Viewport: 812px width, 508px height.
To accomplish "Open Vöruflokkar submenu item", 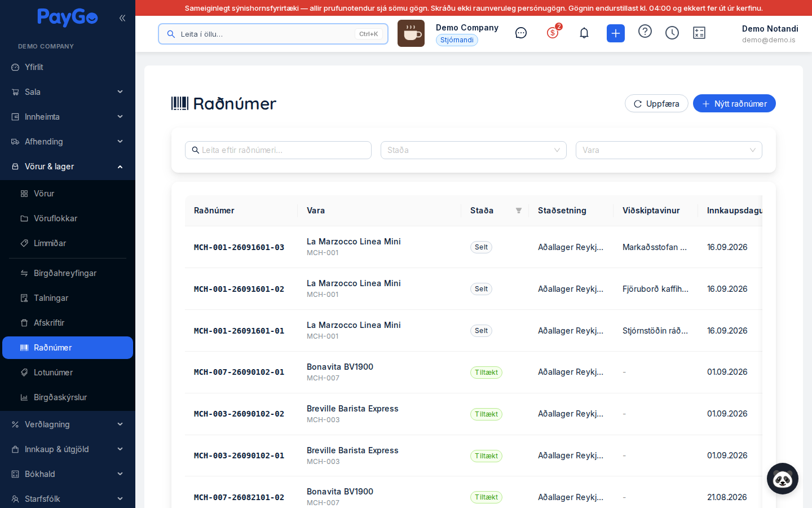I will pyautogui.click(x=68, y=218).
